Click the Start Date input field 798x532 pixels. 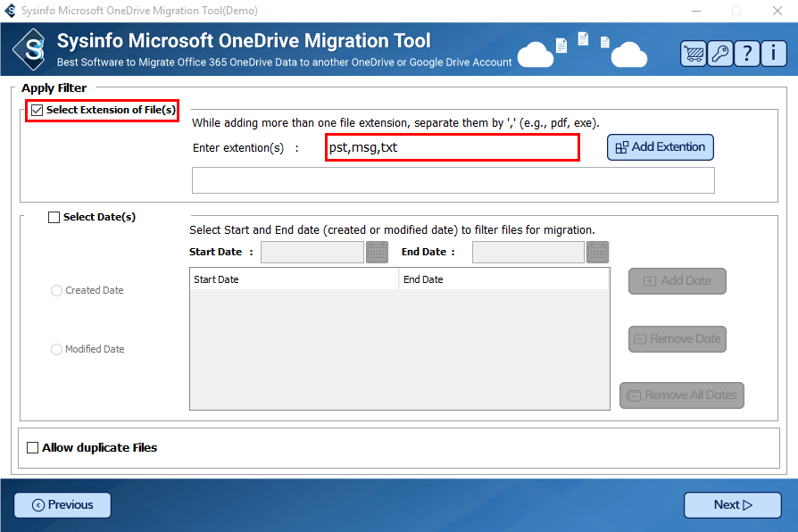click(x=312, y=253)
